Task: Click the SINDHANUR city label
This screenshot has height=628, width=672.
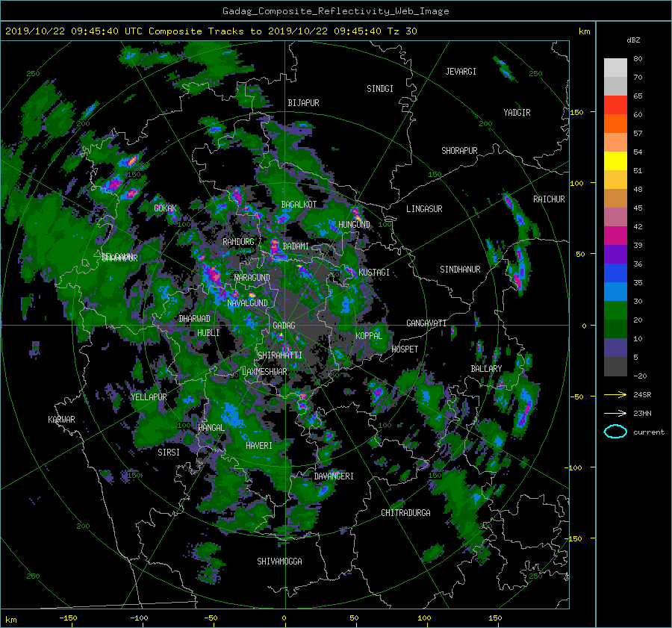Action: click(x=460, y=270)
